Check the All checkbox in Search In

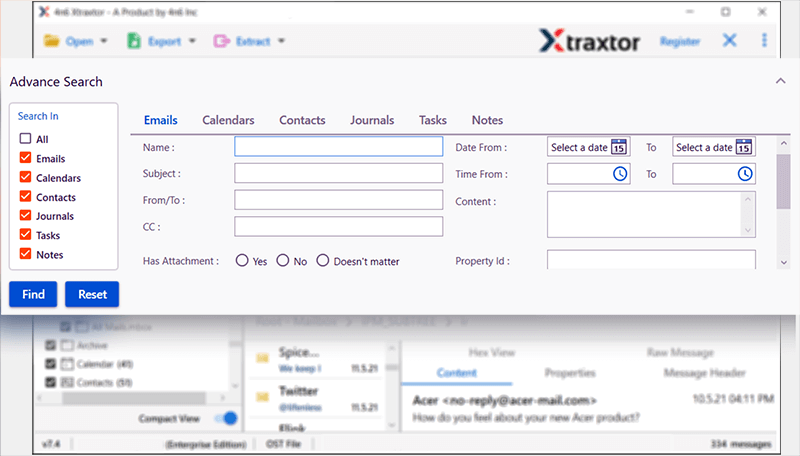[26, 139]
